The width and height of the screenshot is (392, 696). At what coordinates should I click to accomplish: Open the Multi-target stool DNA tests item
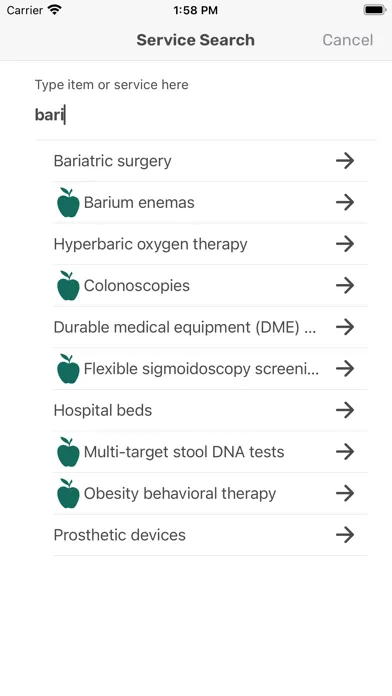coord(210,452)
